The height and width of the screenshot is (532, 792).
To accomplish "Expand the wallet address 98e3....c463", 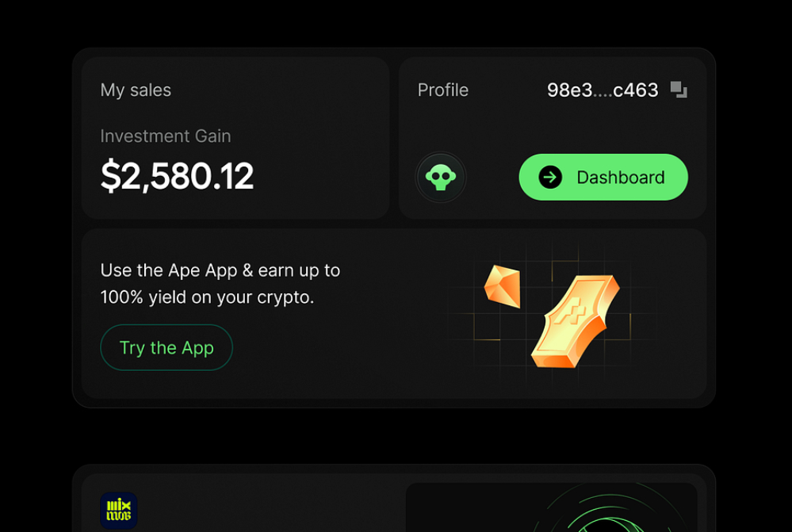I will point(602,90).
